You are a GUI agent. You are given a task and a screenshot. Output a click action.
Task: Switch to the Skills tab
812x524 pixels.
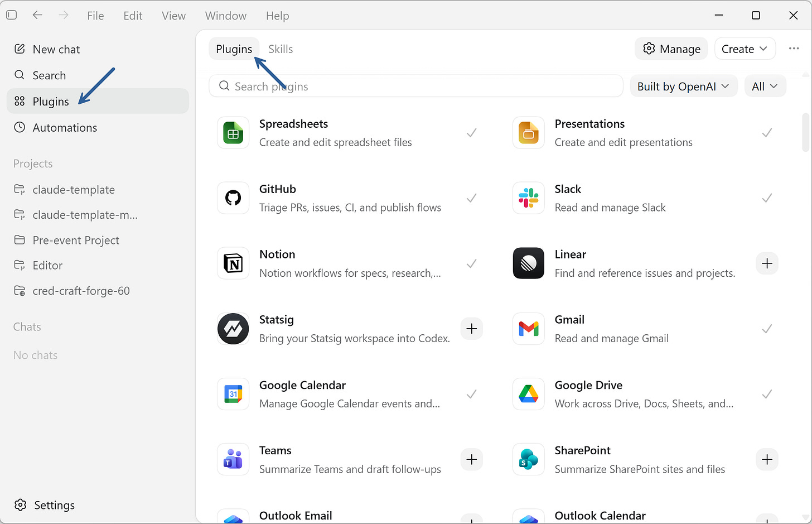tap(281, 49)
